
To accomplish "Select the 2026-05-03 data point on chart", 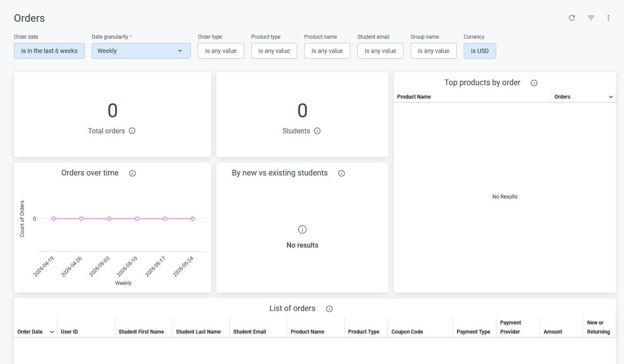I will click(x=109, y=219).
